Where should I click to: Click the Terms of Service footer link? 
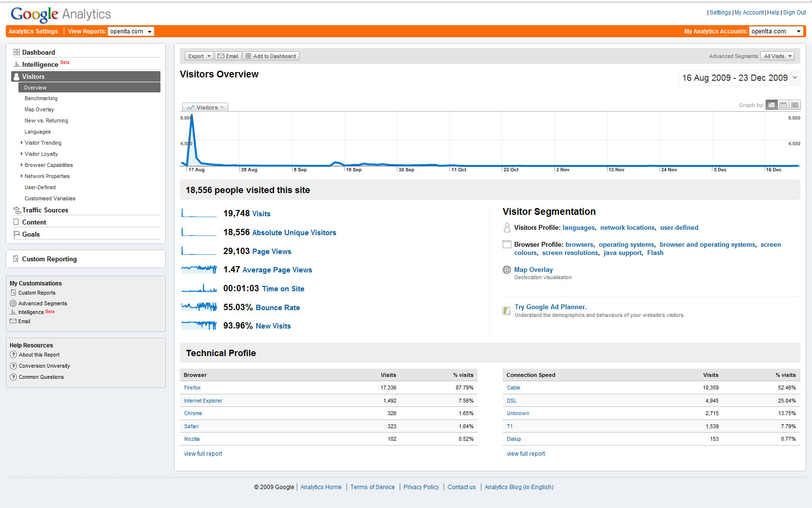click(x=372, y=487)
